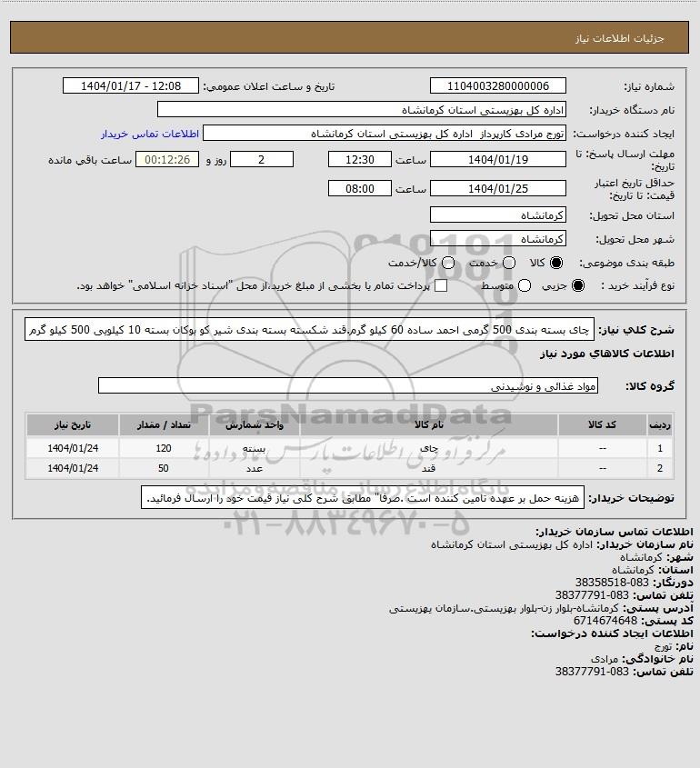
Task: Click the عدد unit cell
Action: pyautogui.click(x=255, y=468)
